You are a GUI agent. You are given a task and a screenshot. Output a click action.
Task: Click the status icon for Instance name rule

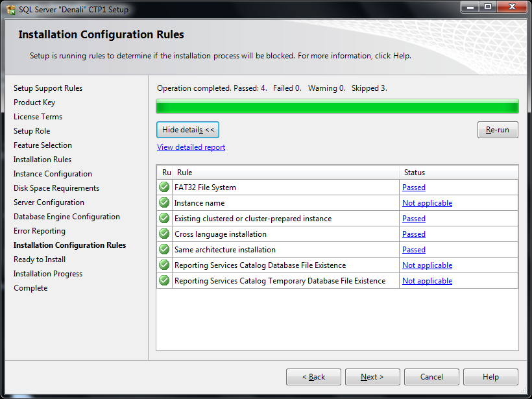click(164, 203)
